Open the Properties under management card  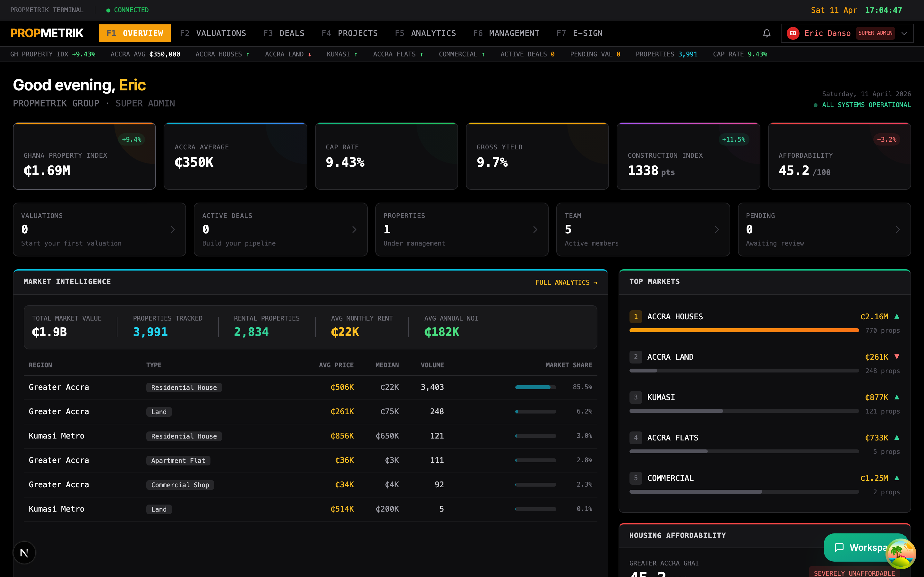462,229
